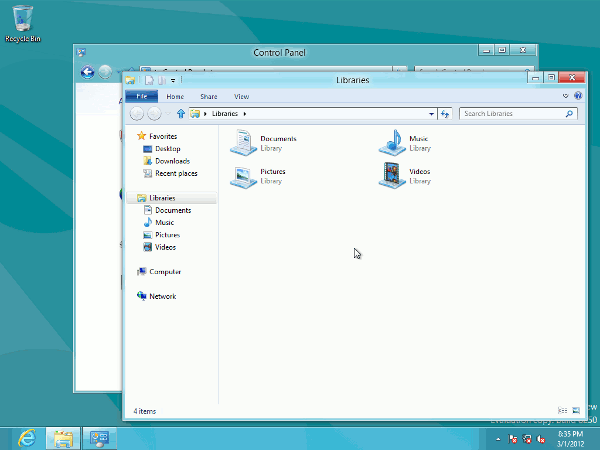The height and width of the screenshot is (450, 600).
Task: Click the Properties quick access icon
Action: (x=149, y=80)
